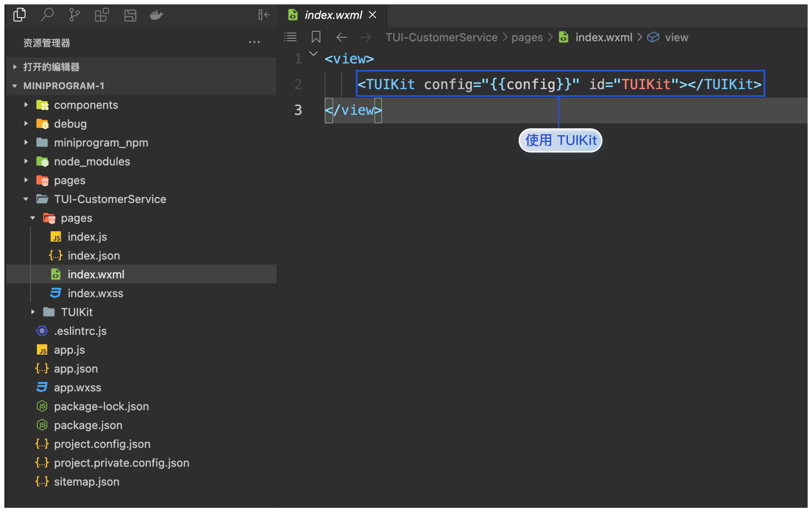Open project.private.config.json file
Image resolution: width=812 pixels, height=512 pixels.
click(x=141, y=463)
